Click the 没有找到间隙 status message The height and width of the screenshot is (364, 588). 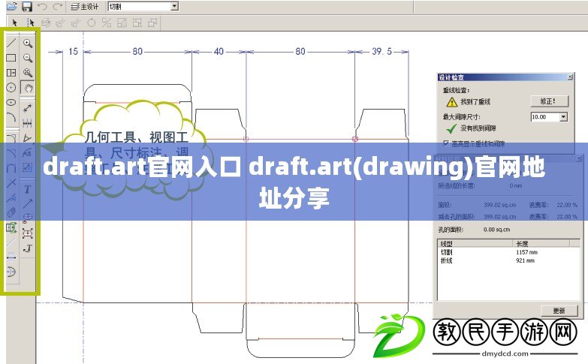[478, 128]
